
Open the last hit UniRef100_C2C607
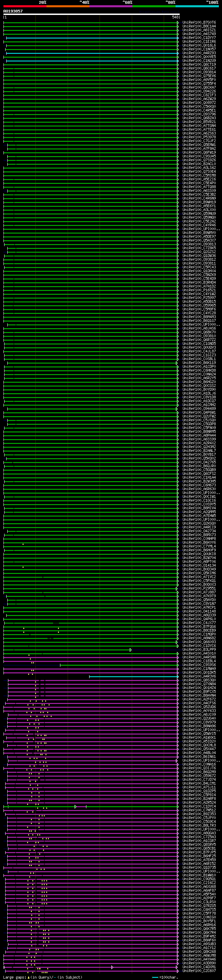pos(199,971)
